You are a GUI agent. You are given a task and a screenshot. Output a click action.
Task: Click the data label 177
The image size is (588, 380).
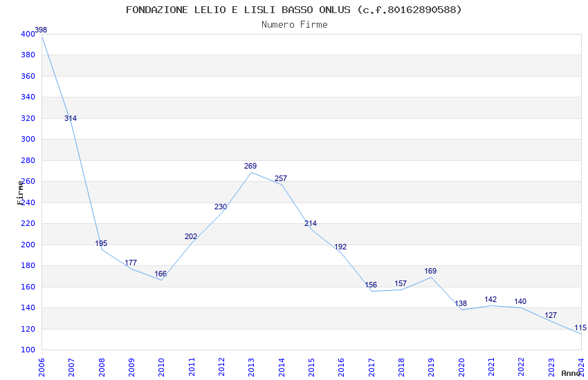(x=131, y=263)
